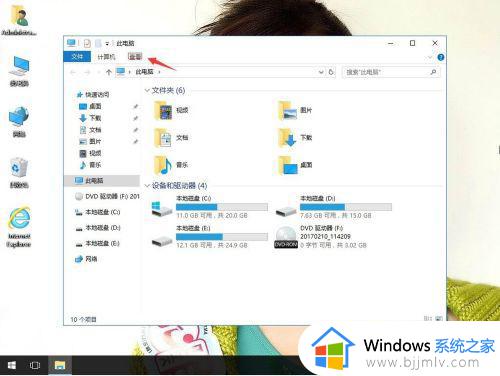Select 音乐 under quick access
The height and width of the screenshot is (376, 500).
pyautogui.click(x=90, y=165)
